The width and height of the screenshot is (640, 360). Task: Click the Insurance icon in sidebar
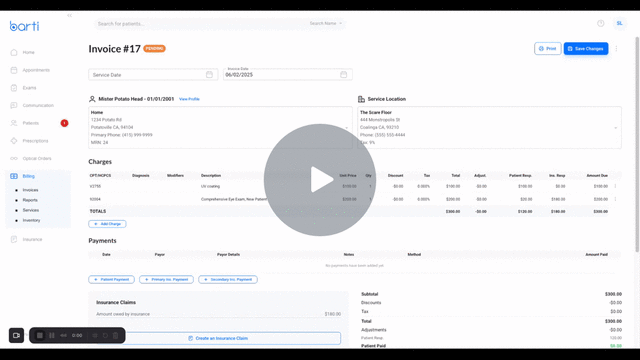(x=14, y=239)
